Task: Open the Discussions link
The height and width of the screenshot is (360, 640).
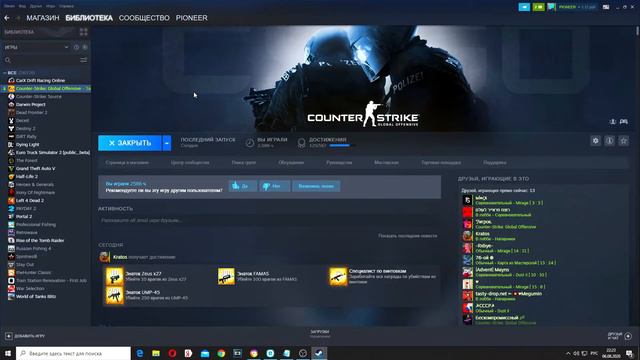Action: click(x=291, y=162)
